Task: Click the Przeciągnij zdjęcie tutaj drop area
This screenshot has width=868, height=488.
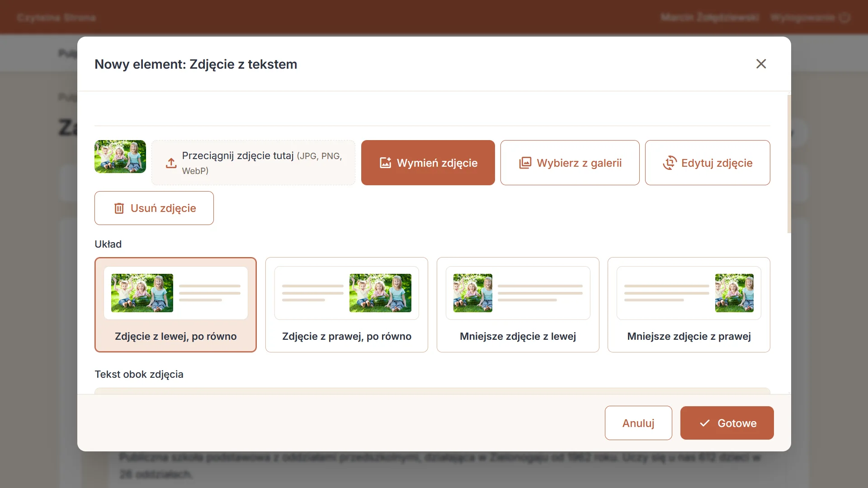Action: coord(253,163)
